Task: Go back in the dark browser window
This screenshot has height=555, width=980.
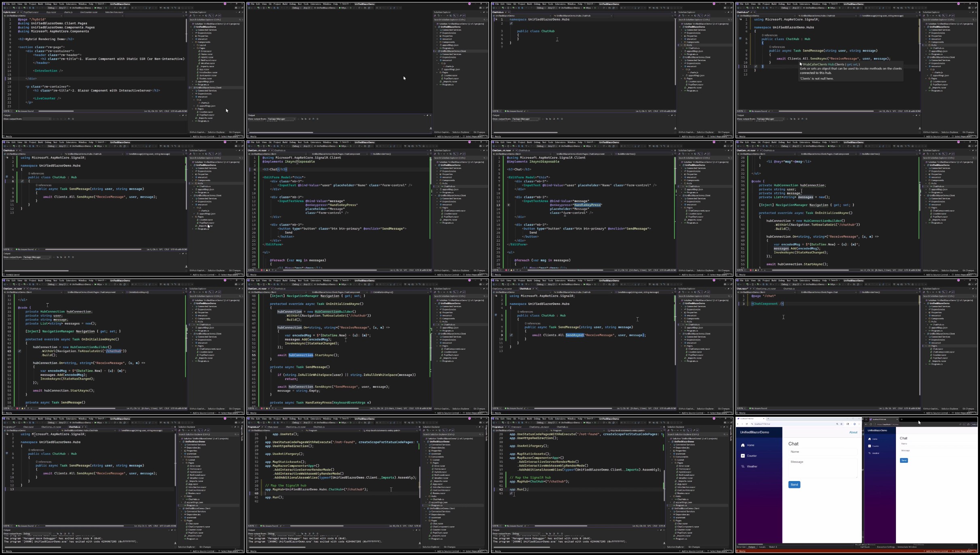Action: tap(866, 424)
